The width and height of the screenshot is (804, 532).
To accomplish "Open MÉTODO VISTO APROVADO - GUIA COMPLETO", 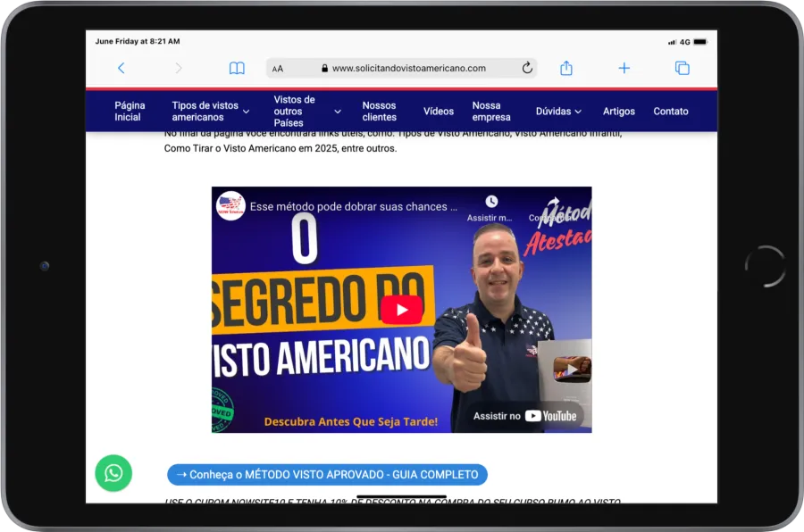I will tap(326, 474).
